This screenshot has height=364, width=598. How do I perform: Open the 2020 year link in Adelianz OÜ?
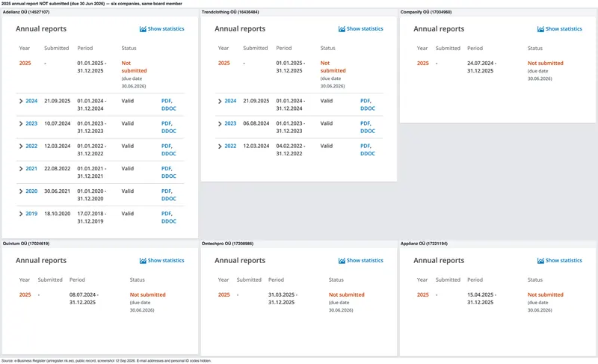[31, 191]
